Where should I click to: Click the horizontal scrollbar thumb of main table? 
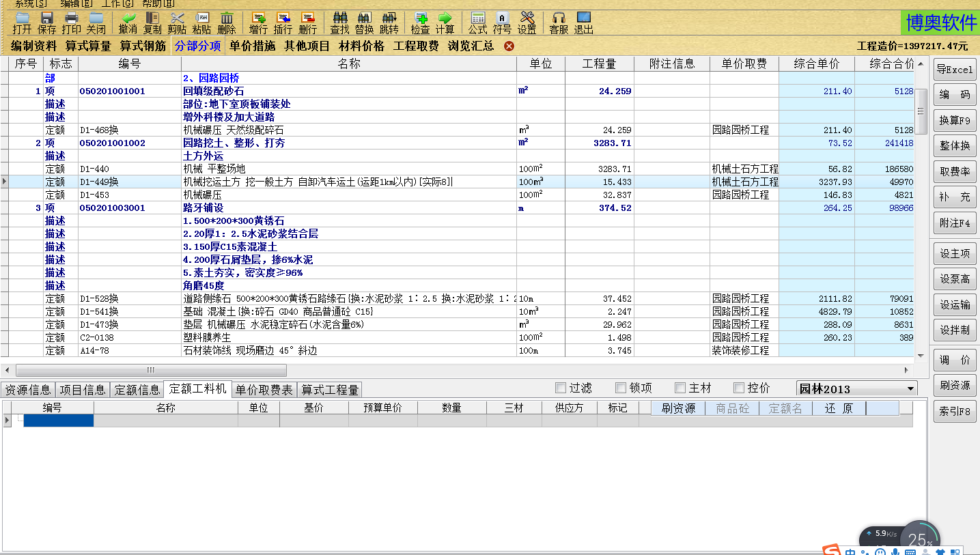151,370
